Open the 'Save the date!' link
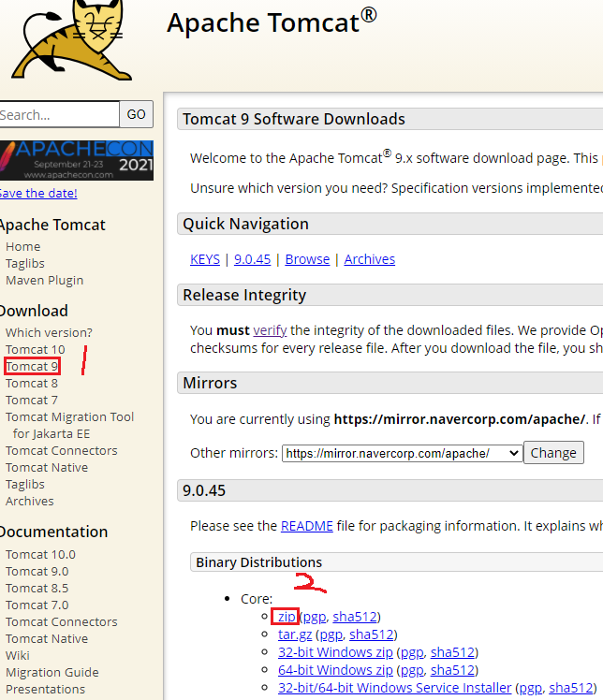This screenshot has width=603, height=700. (38, 194)
